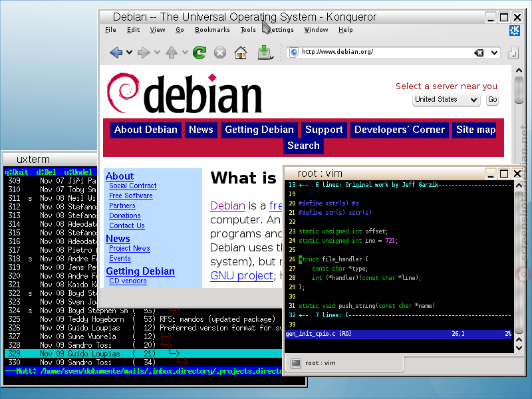Click the KDE logo in Konqueror
532x399 pixels.
pyautogui.click(x=514, y=31)
